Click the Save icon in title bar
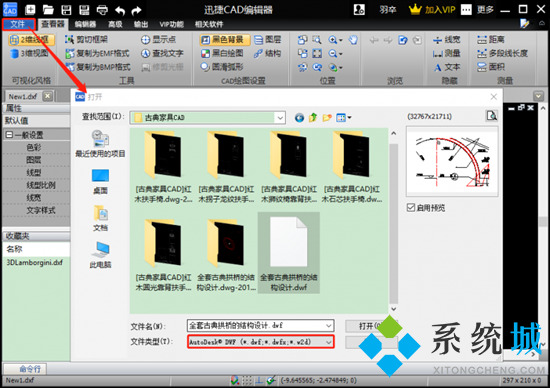The image size is (550, 388). click(66, 9)
